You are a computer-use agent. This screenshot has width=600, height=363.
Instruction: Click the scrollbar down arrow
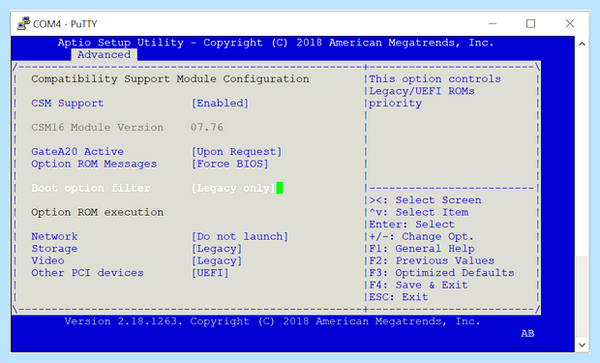[582, 345]
